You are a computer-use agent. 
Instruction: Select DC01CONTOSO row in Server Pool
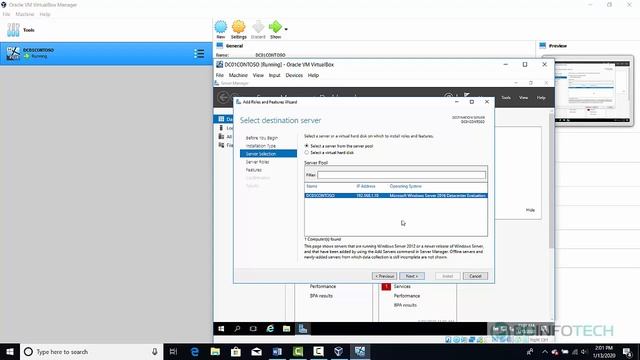[396, 196]
